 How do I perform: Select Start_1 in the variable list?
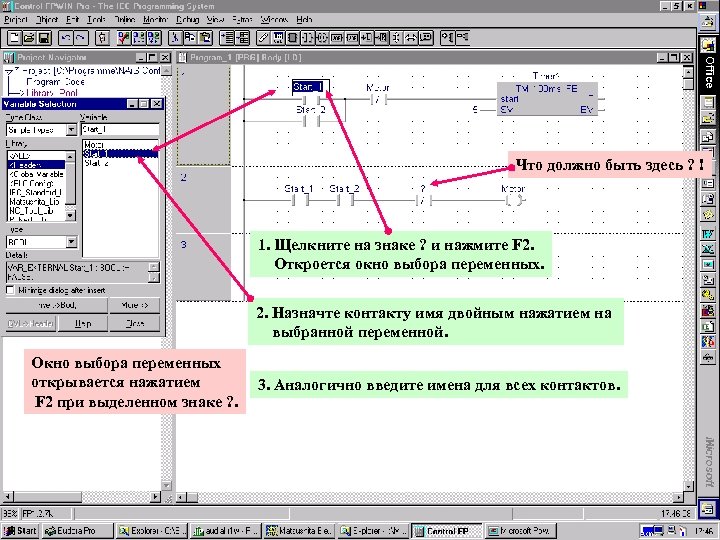tap(121, 154)
